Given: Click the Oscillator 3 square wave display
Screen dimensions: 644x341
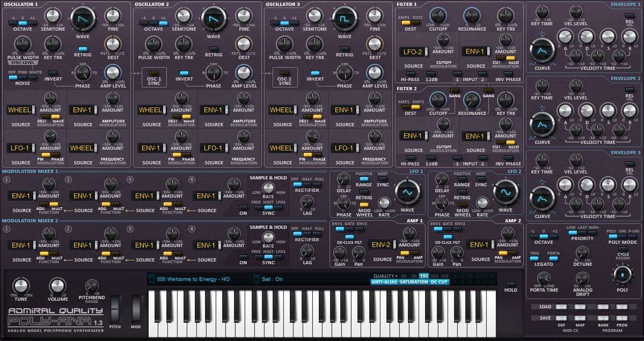Looking at the screenshot, I should tap(345, 19).
